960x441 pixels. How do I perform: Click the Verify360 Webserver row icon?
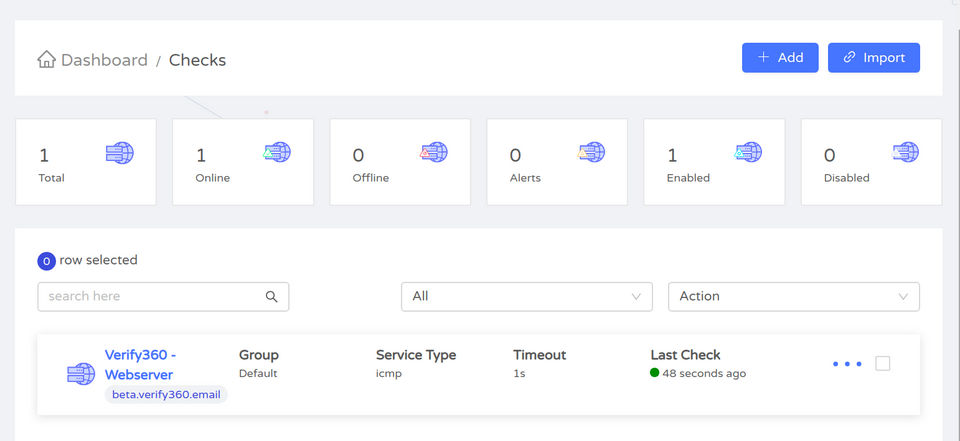click(80, 374)
